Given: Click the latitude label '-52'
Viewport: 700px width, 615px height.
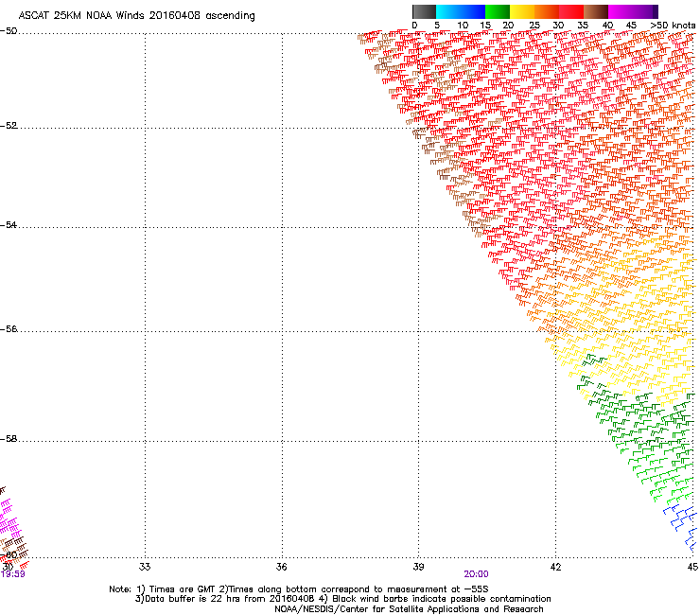Looking at the screenshot, I should [x=9, y=126].
